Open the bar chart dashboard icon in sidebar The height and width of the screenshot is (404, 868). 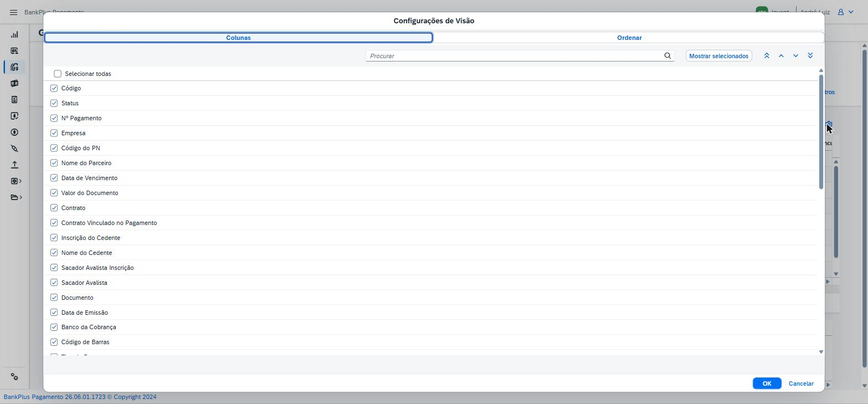point(14,34)
